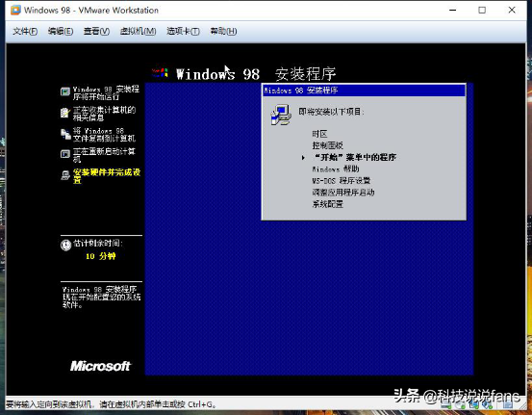
Task: Click the collecting-information step notepad icon
Action: coord(65,113)
